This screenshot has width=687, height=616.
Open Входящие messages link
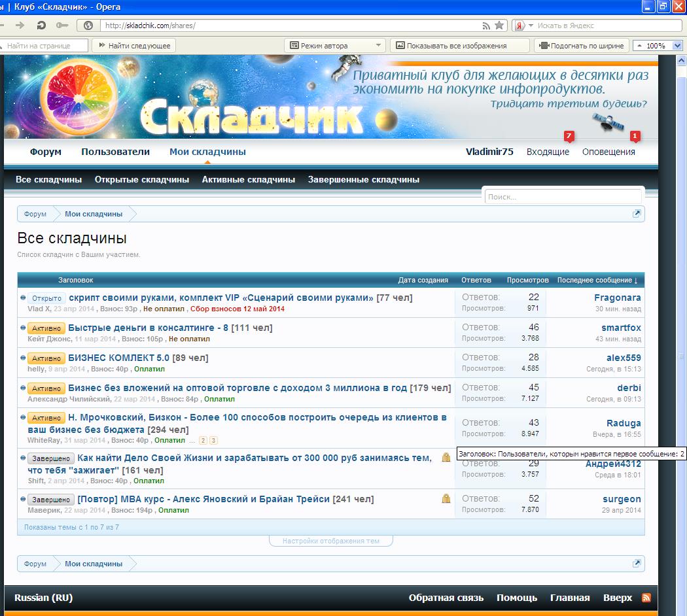548,152
